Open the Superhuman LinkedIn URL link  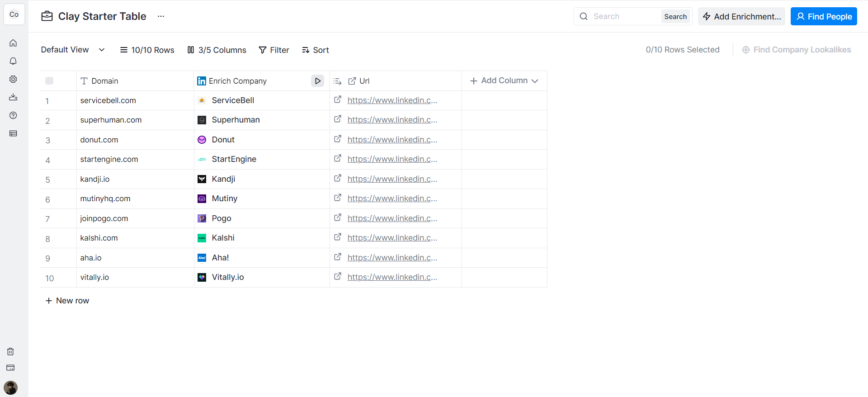(x=392, y=120)
